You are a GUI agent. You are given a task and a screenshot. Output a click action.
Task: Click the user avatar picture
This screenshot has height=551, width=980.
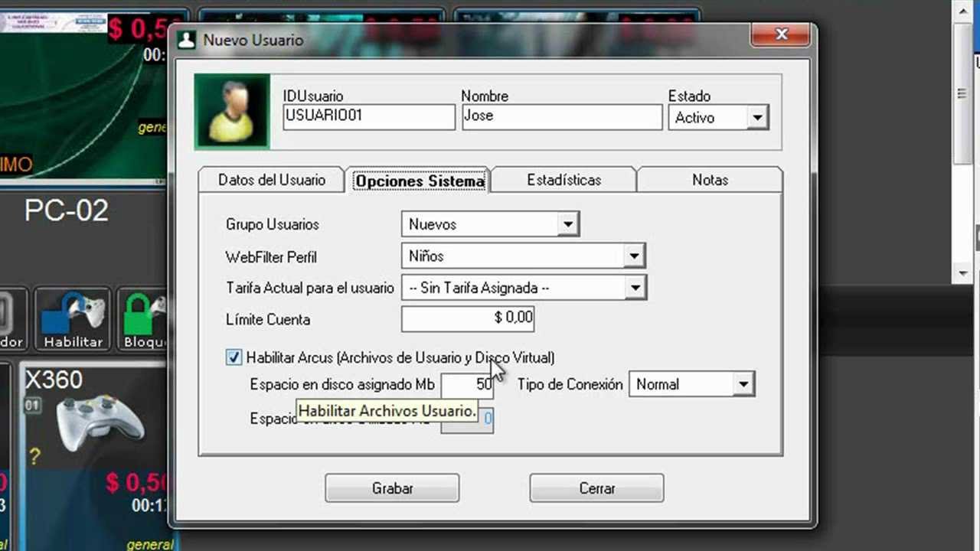[232, 111]
